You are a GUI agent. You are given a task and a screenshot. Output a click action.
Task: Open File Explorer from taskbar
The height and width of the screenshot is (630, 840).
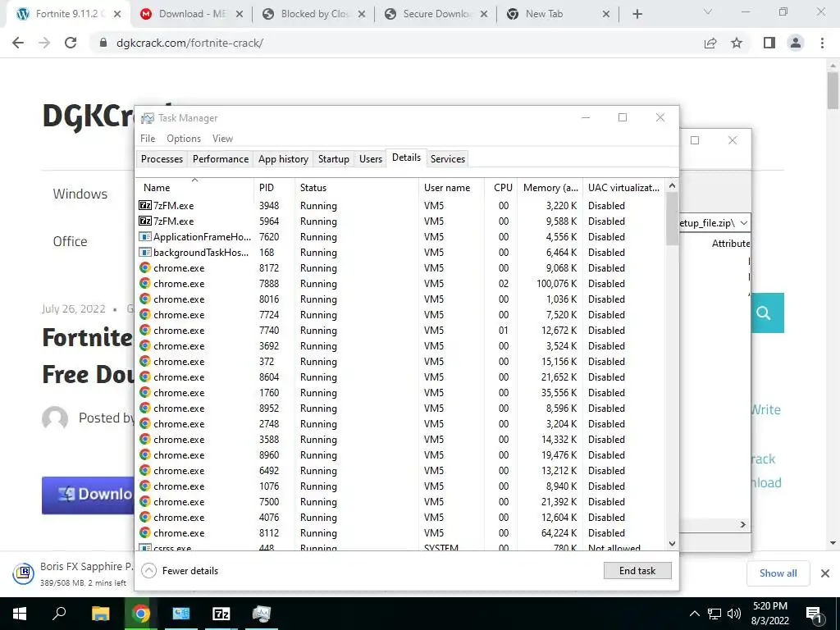point(100,614)
